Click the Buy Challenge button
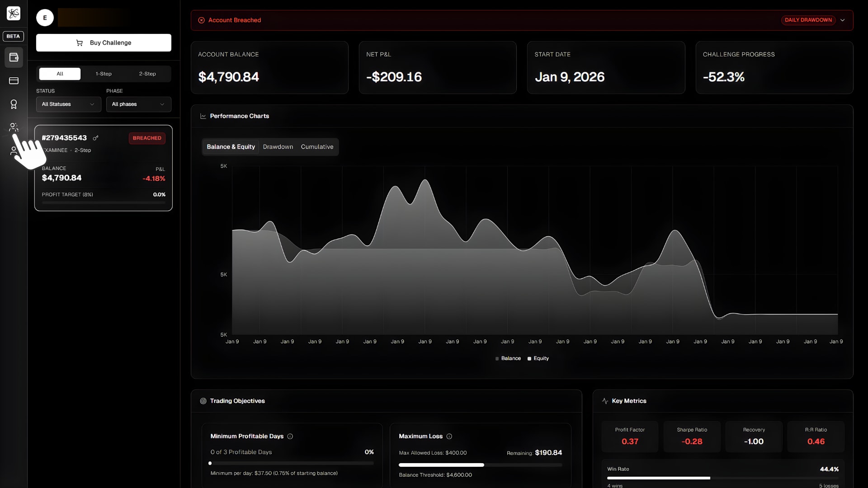 click(x=104, y=43)
